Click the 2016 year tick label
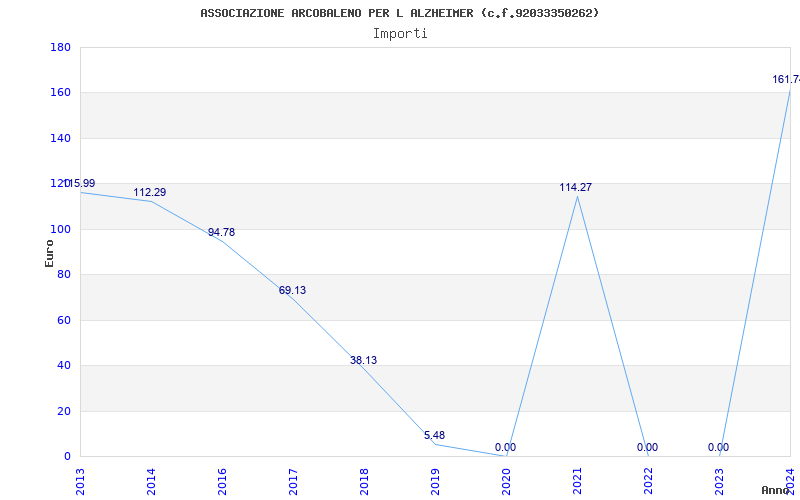This screenshot has height=500, width=800. point(222,482)
